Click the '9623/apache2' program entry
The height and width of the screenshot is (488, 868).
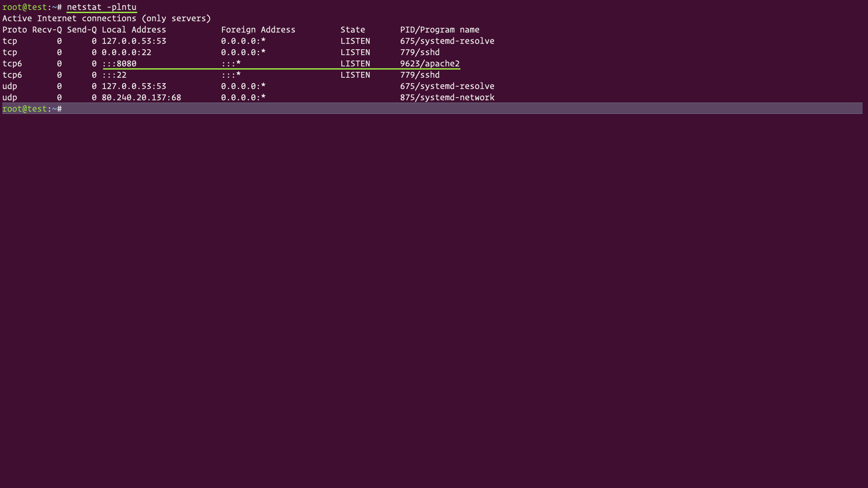pyautogui.click(x=430, y=64)
